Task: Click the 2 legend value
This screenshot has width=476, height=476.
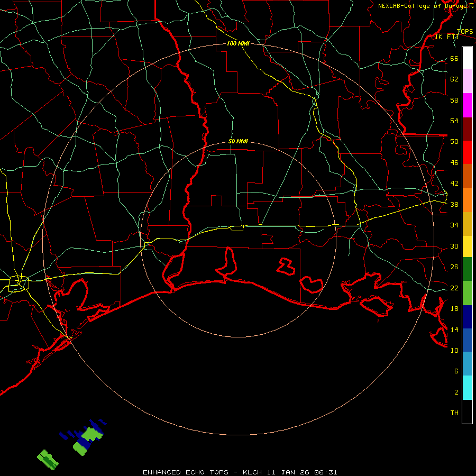Action: coord(456,392)
